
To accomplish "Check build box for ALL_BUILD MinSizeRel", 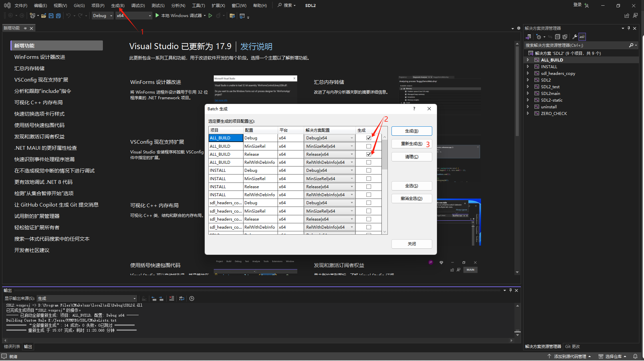I will point(368,146).
